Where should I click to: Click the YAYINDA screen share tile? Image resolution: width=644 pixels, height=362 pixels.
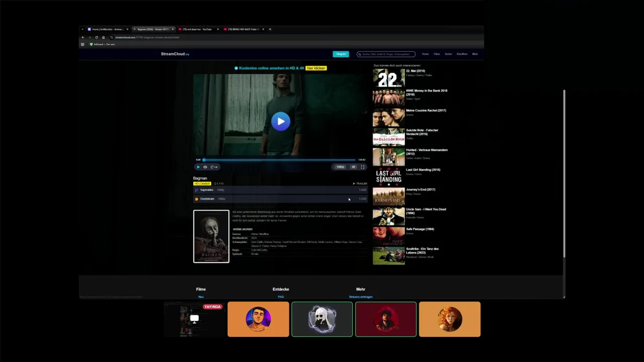194,319
